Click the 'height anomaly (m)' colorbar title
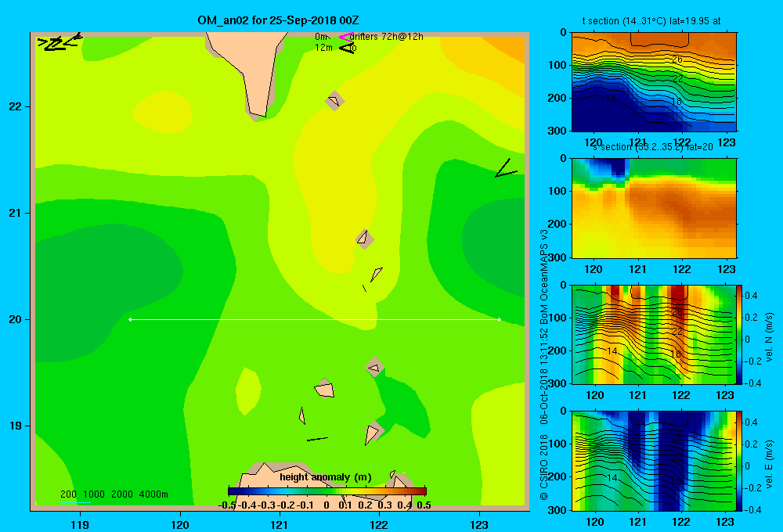Image resolution: width=783 pixels, height=532 pixels. click(326, 477)
